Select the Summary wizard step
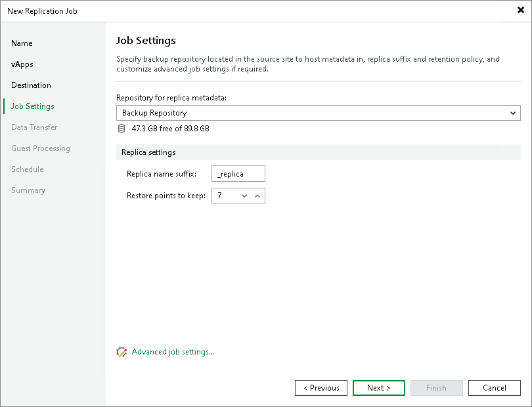 [x=28, y=190]
